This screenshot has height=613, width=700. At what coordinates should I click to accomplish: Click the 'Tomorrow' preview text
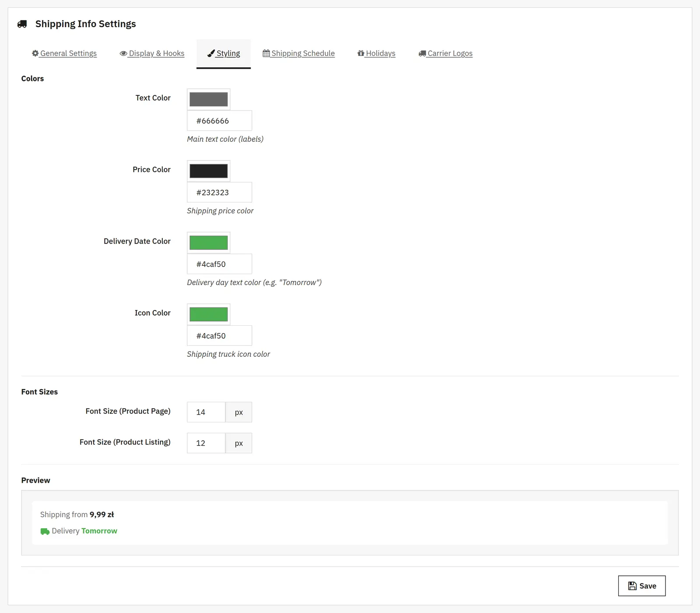(x=99, y=531)
